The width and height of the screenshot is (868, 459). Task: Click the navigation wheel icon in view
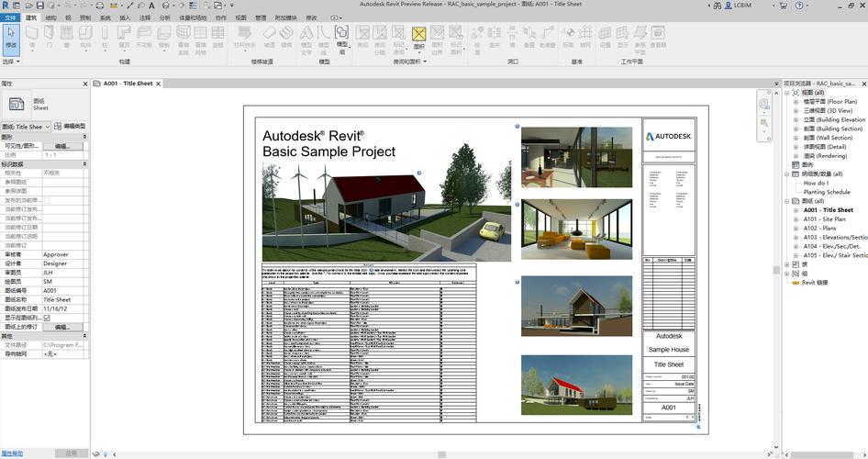coord(764,104)
